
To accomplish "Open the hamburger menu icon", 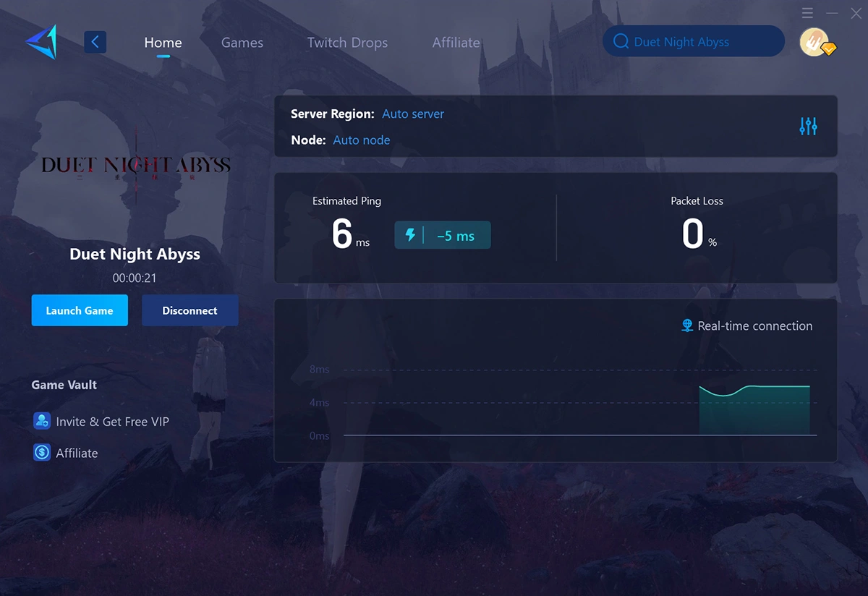I will click(x=807, y=12).
